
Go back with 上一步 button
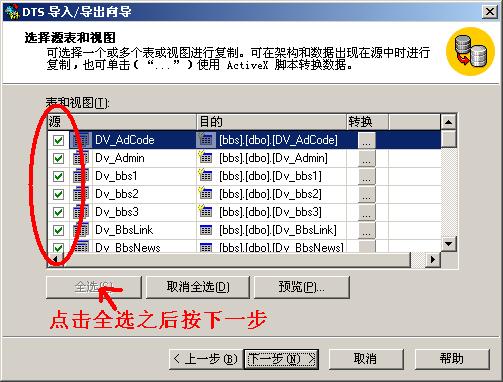206,359
